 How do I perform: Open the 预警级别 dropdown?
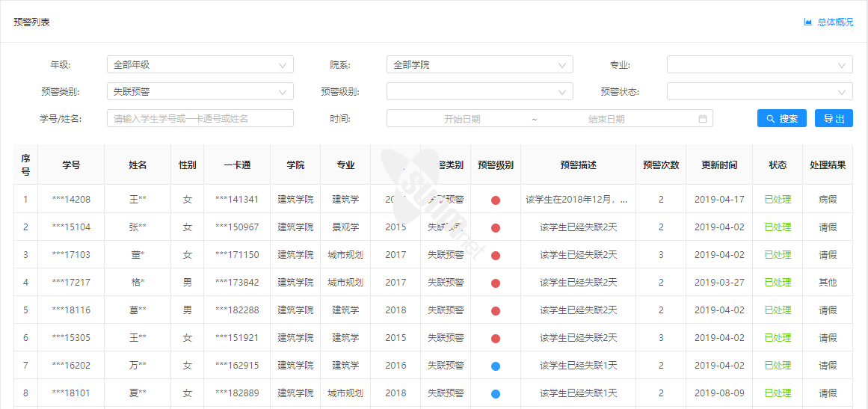479,92
